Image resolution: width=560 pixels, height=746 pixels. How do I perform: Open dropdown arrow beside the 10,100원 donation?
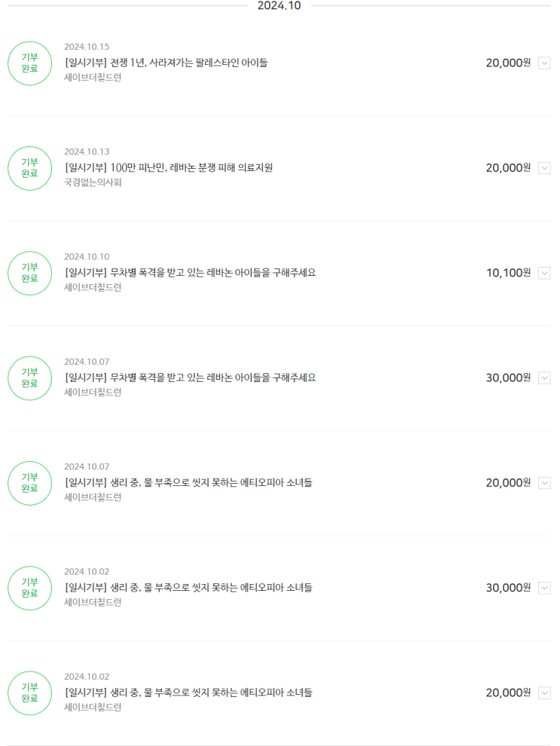(x=545, y=273)
